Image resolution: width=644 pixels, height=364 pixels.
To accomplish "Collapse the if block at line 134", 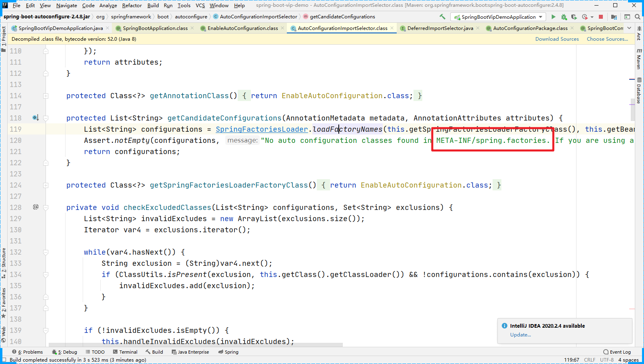I will pyautogui.click(x=46, y=275).
